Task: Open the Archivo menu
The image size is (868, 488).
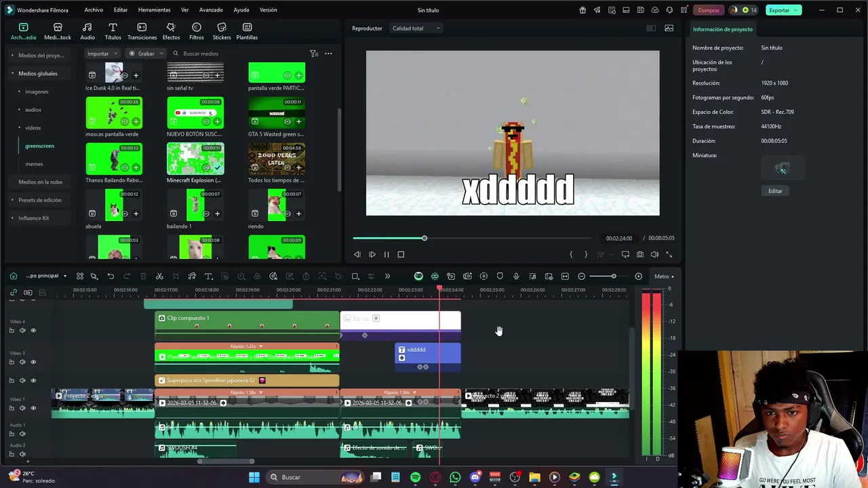Action: click(94, 10)
